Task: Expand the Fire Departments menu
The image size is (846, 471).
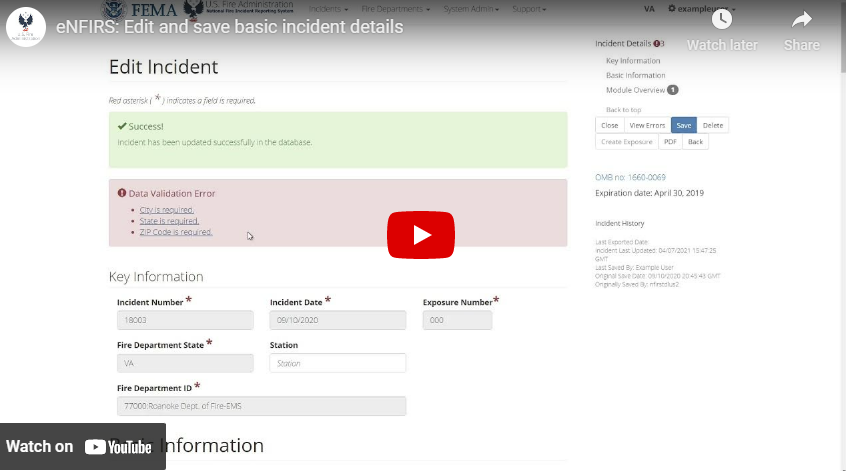Action: coord(395,9)
